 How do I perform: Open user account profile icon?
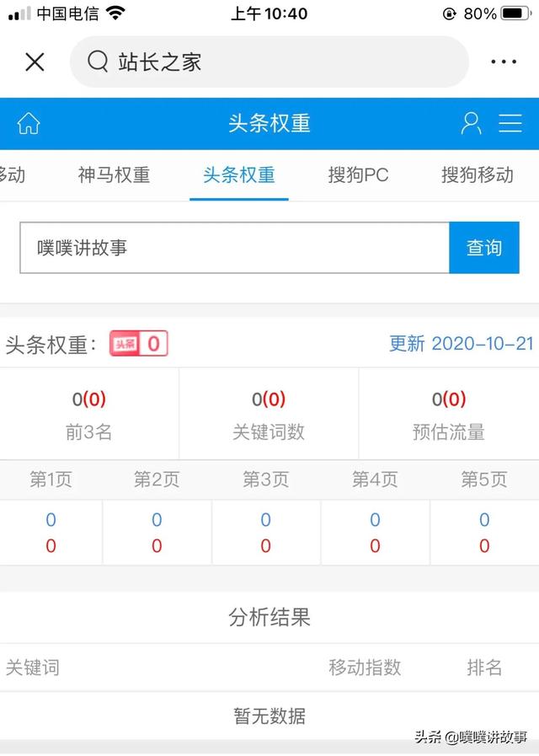coord(471,123)
